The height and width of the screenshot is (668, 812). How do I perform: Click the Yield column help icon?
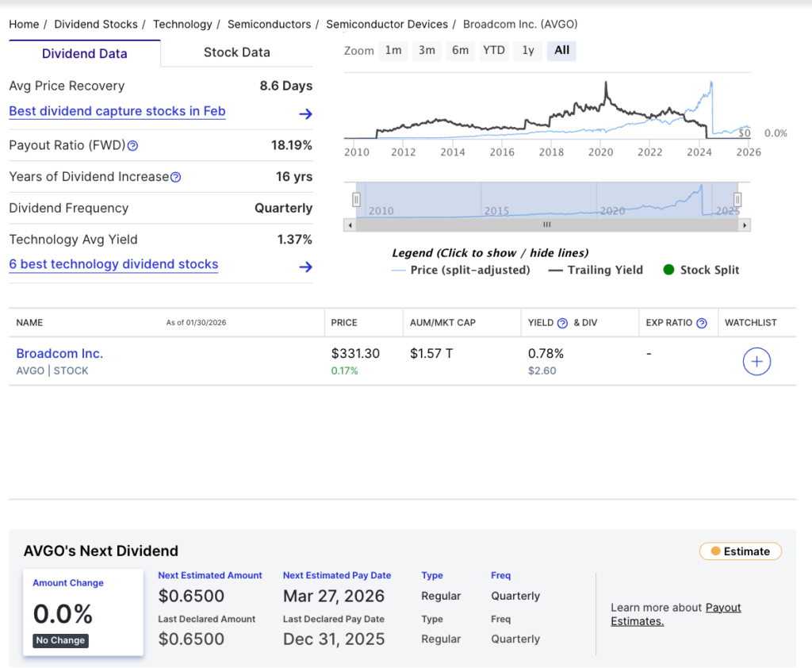coord(562,323)
